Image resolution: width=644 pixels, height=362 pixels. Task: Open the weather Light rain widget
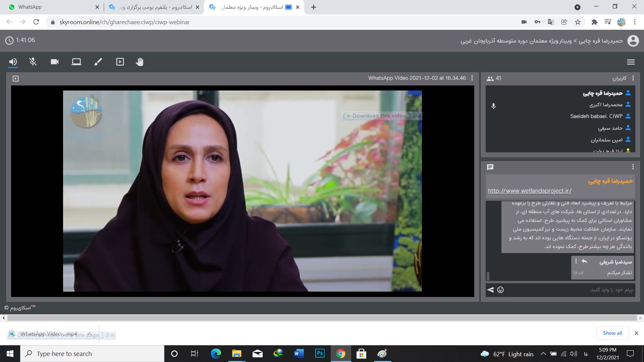(507, 354)
